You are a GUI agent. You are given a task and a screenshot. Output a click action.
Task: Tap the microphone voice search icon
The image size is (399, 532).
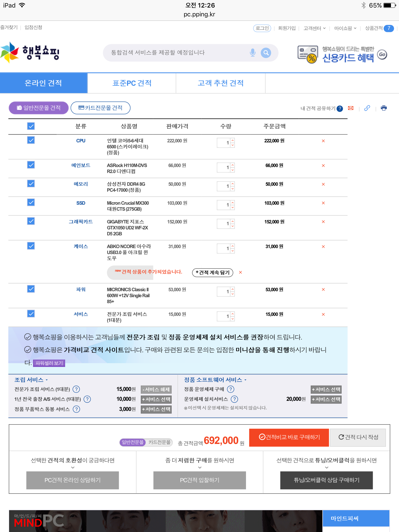252,53
